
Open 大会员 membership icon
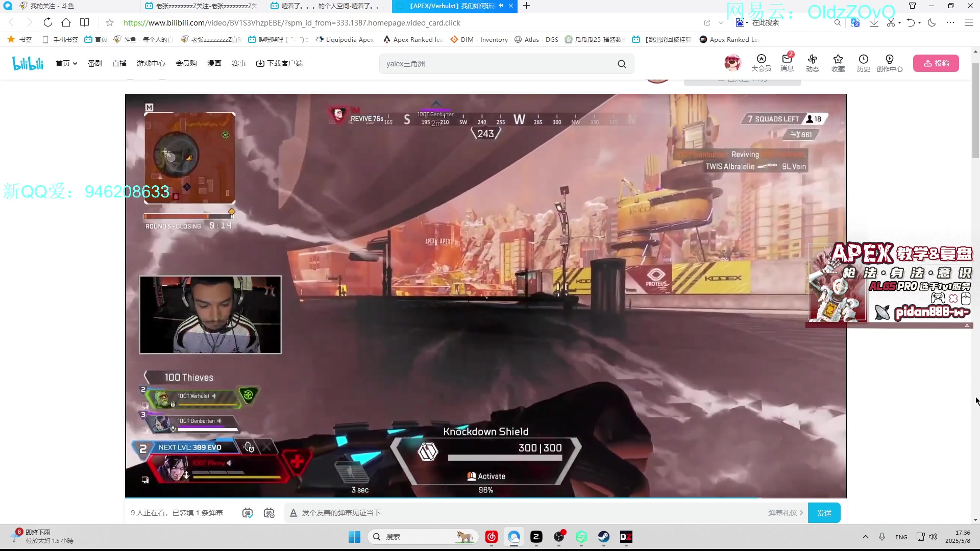(761, 63)
